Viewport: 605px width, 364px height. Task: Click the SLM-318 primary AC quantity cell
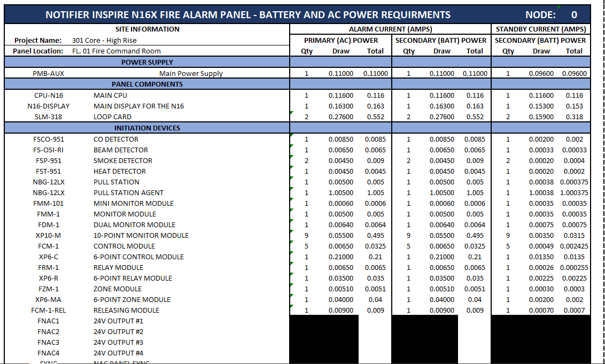(306, 117)
